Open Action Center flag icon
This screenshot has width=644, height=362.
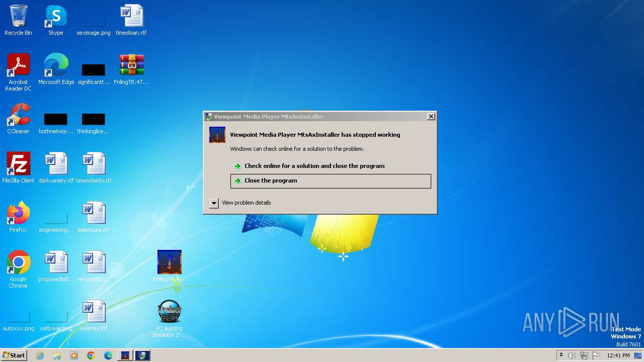(596, 355)
